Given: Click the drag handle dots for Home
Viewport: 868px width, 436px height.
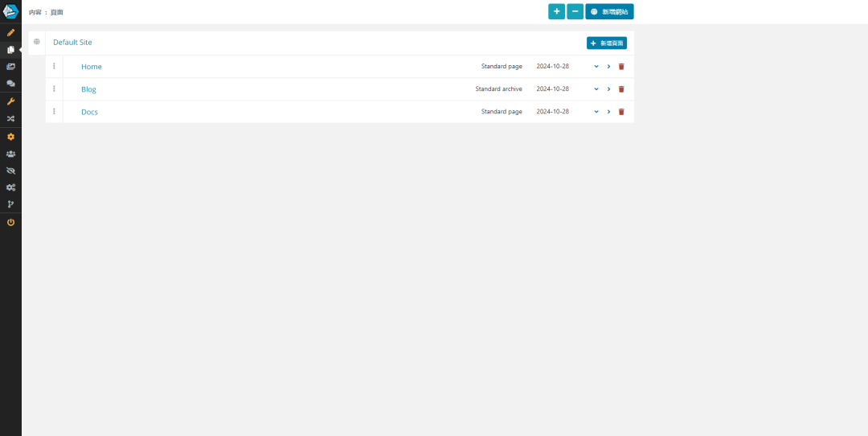Looking at the screenshot, I should pos(55,66).
